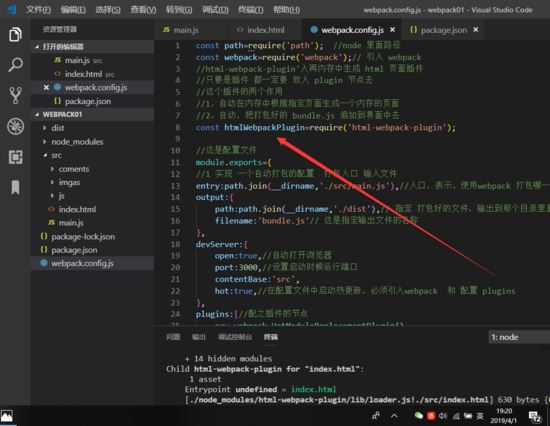Switch to the 调试控制台 panel tab
This screenshot has width=550, height=426.
point(235,337)
